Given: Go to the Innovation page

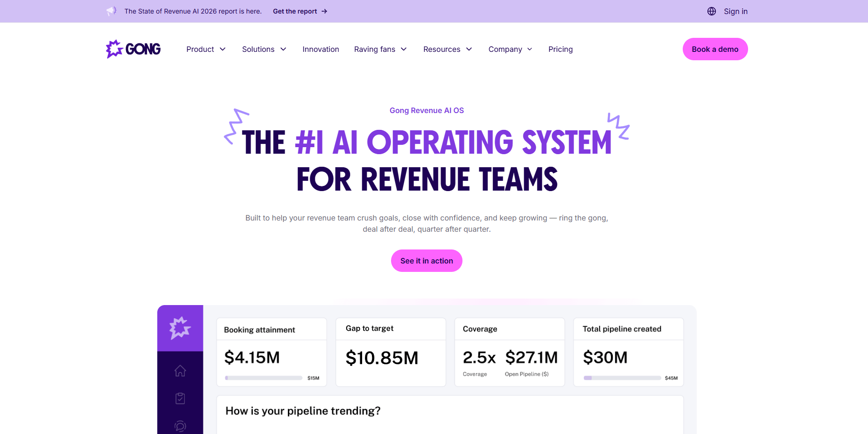Looking at the screenshot, I should click(x=321, y=50).
